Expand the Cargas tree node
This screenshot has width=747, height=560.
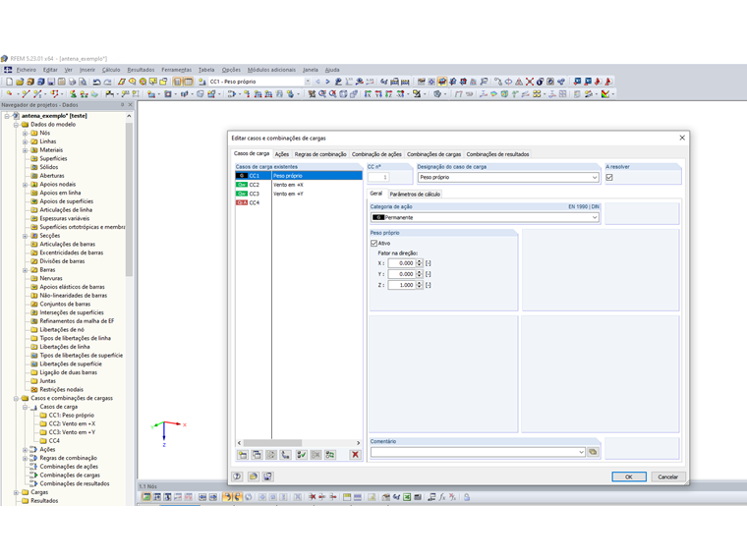point(16,492)
